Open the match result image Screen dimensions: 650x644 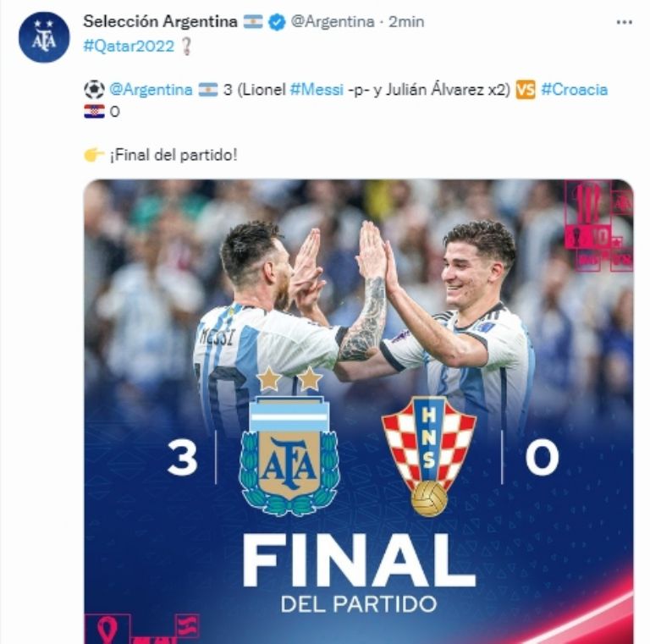point(359,411)
